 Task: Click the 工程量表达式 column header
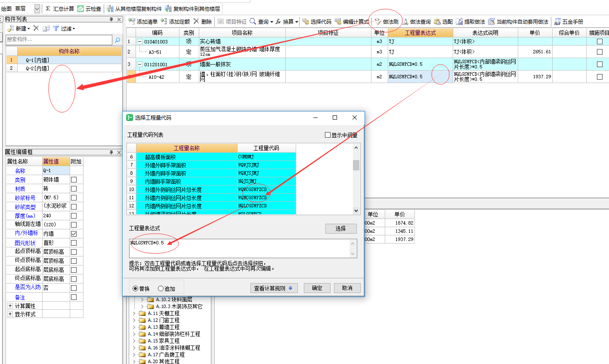click(420, 33)
